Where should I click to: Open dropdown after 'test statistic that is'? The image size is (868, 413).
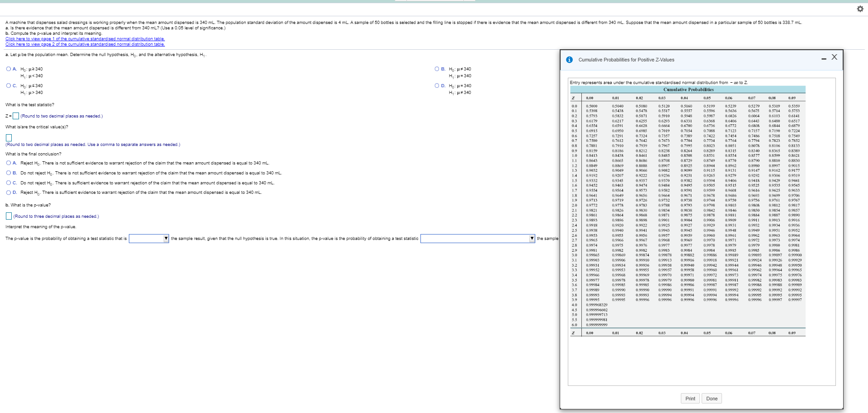149,239
